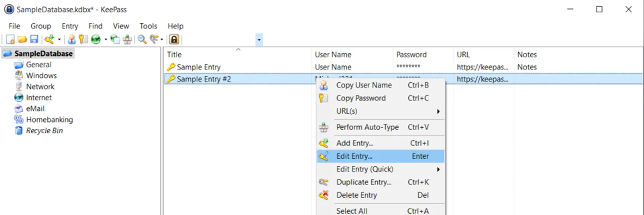Click the Recycle Bin group icon
Image resolution: width=644 pixels, height=215 pixels.
click(x=18, y=131)
